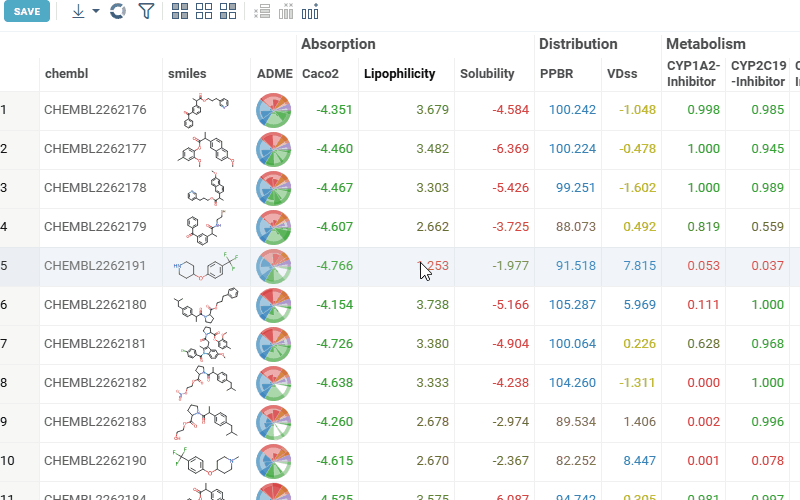This screenshot has width=800, height=500.
Task: Open the filter funnel tool
Action: [x=146, y=12]
